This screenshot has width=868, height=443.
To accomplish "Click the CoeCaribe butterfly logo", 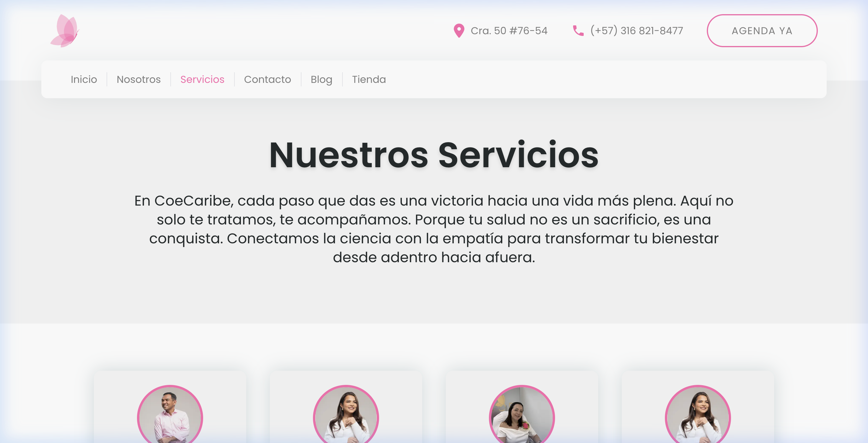I will pos(65,31).
